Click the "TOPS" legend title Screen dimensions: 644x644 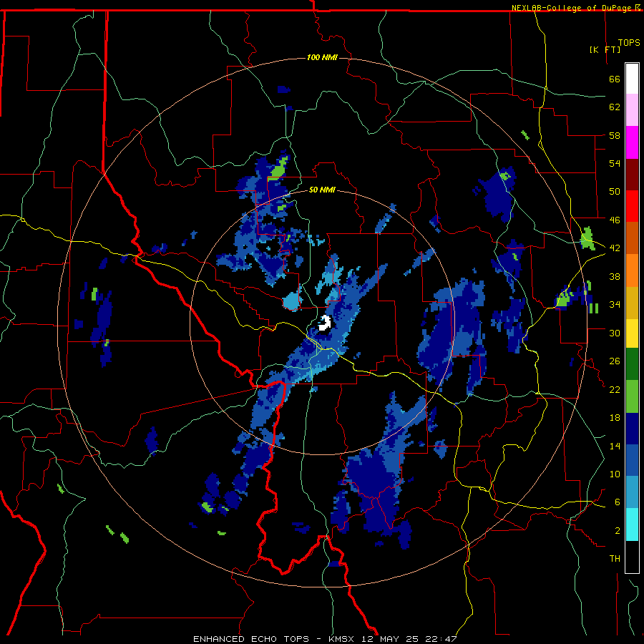(629, 43)
